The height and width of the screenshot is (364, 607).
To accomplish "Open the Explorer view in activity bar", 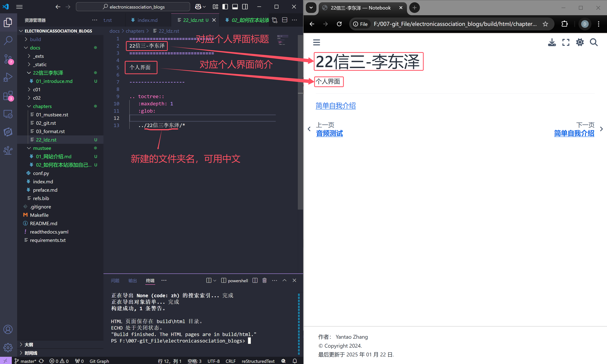I will (8, 22).
